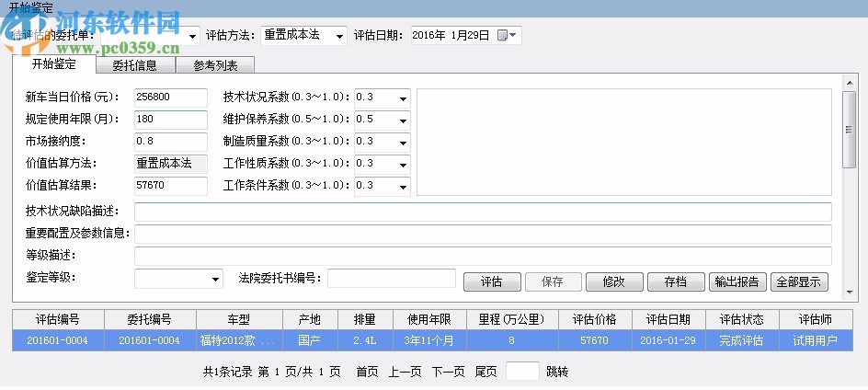Screen dimensions: 868x390
Task: Click the 法院委托书编号 input field
Action: pyautogui.click(x=392, y=278)
